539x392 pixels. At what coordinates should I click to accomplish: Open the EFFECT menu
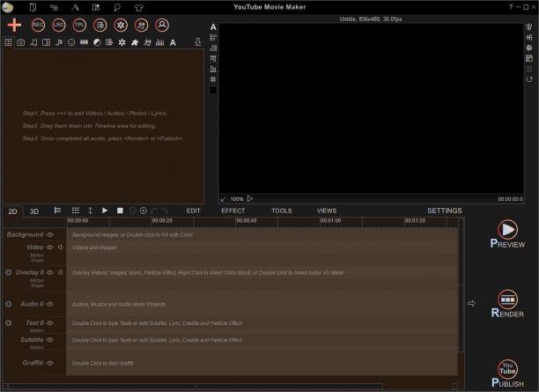pyautogui.click(x=233, y=211)
